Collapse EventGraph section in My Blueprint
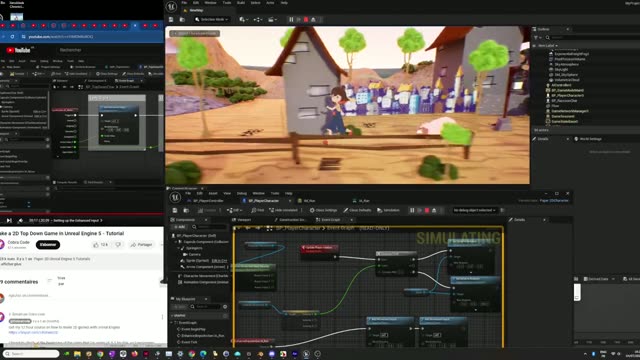Image resolution: width=640 pixels, height=360 pixels. tap(172, 322)
